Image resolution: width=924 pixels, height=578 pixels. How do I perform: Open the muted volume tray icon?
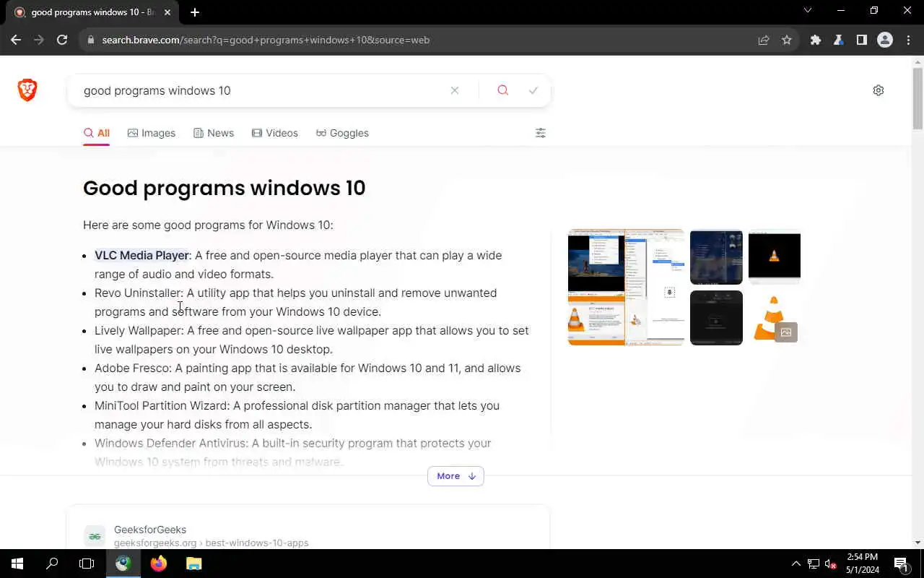pyautogui.click(x=831, y=564)
